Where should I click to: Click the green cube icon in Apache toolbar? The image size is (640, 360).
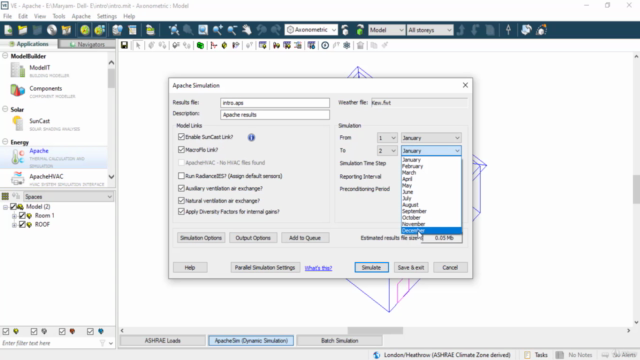[x=200, y=45]
